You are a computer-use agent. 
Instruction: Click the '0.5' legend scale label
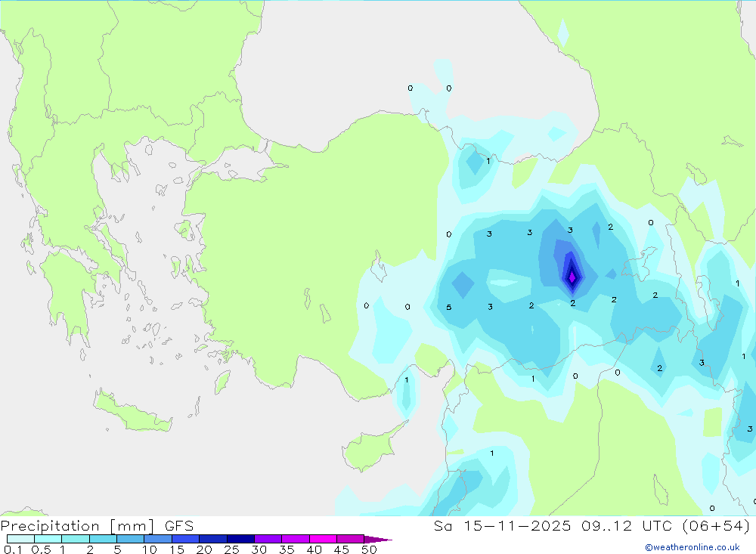41,549
